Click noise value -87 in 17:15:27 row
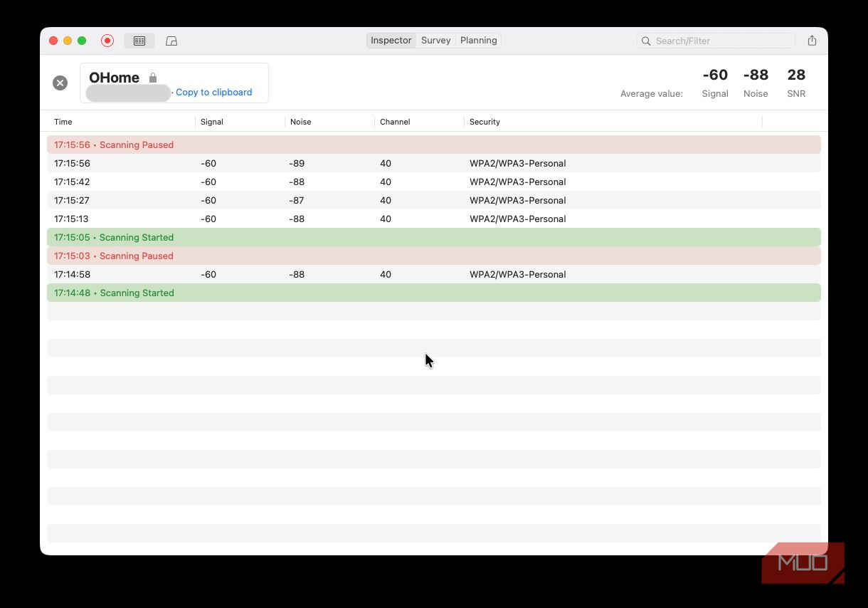 (297, 200)
